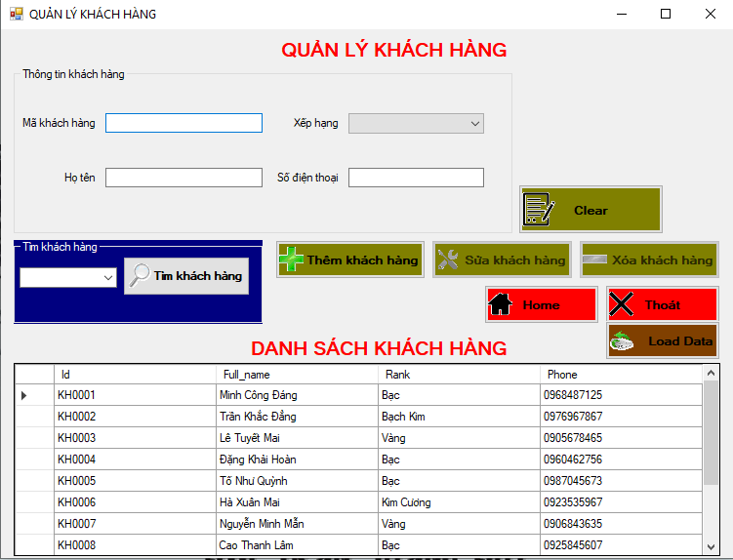Click the Bạch Kim rank cell

click(459, 416)
